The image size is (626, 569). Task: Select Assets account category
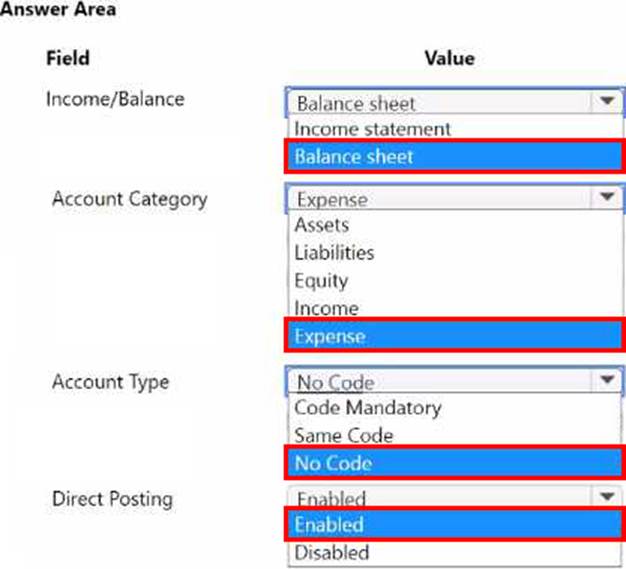pyautogui.click(x=321, y=225)
